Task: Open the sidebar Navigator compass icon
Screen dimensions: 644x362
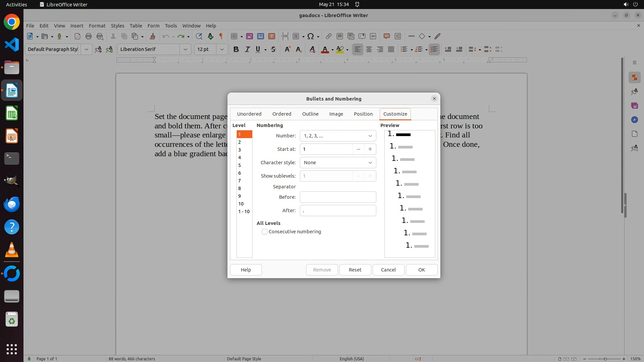Action: pyautogui.click(x=634, y=120)
